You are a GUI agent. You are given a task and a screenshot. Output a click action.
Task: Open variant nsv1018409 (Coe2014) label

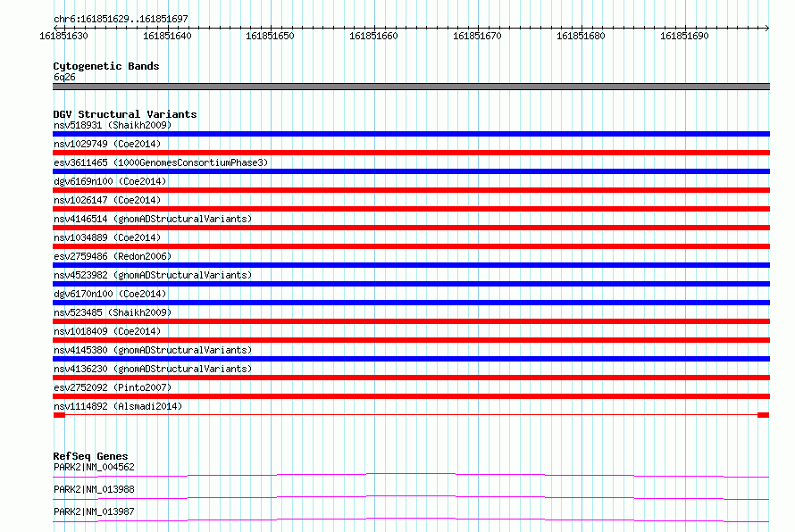(107, 331)
